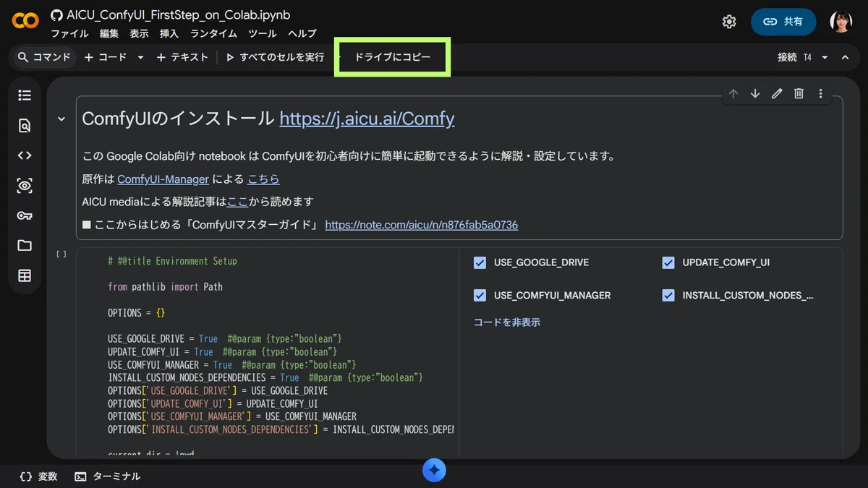Open ターミナル terminal panel
The image size is (868, 488).
coord(108,476)
